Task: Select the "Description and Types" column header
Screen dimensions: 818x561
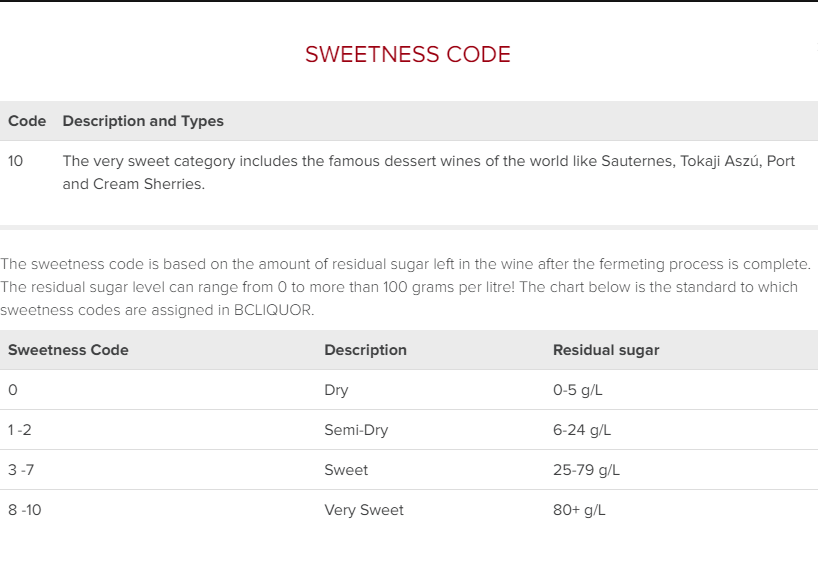Action: pos(143,121)
